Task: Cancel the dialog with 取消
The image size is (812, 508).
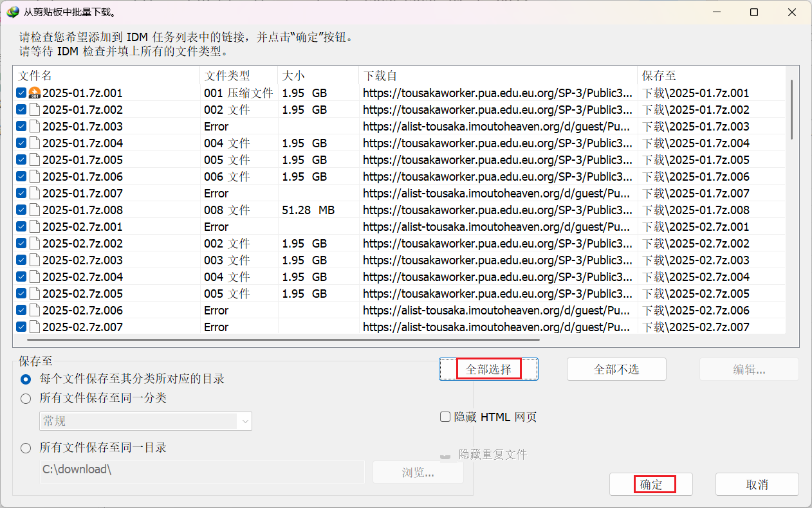Action: point(757,484)
